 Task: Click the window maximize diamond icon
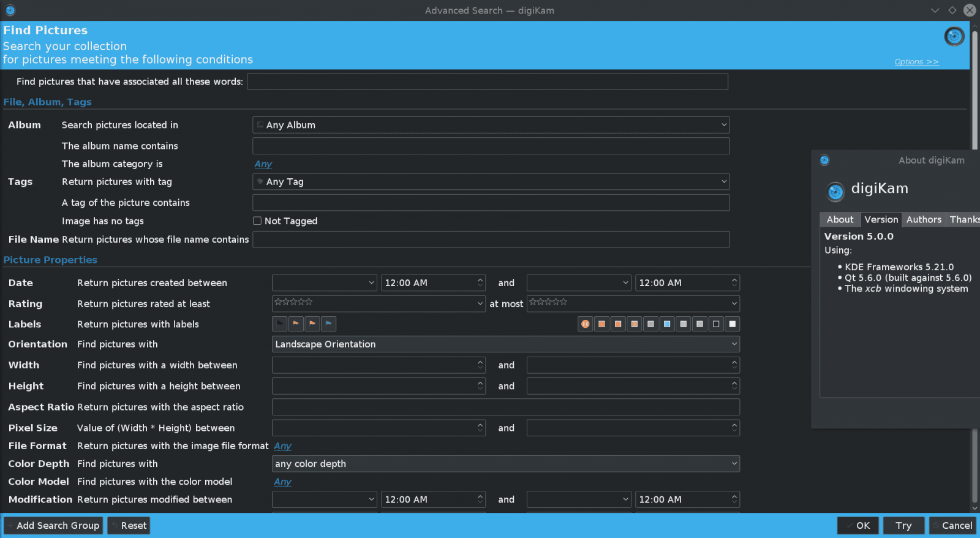[x=952, y=10]
